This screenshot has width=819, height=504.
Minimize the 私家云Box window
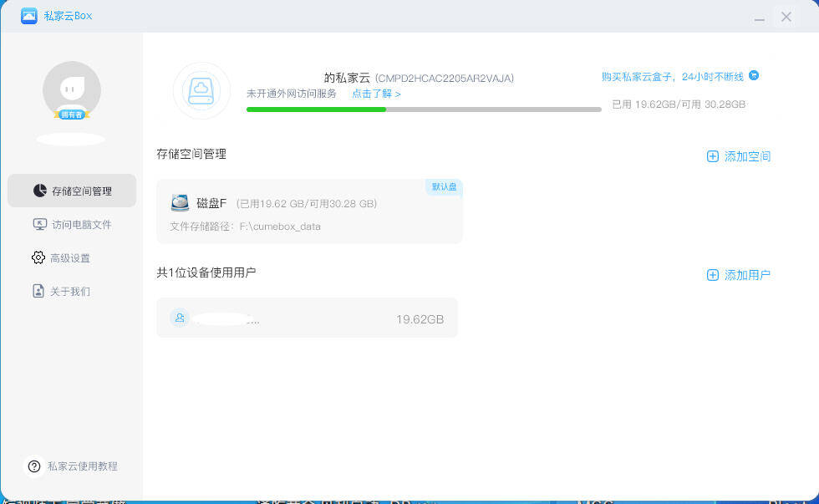pyautogui.click(x=760, y=18)
